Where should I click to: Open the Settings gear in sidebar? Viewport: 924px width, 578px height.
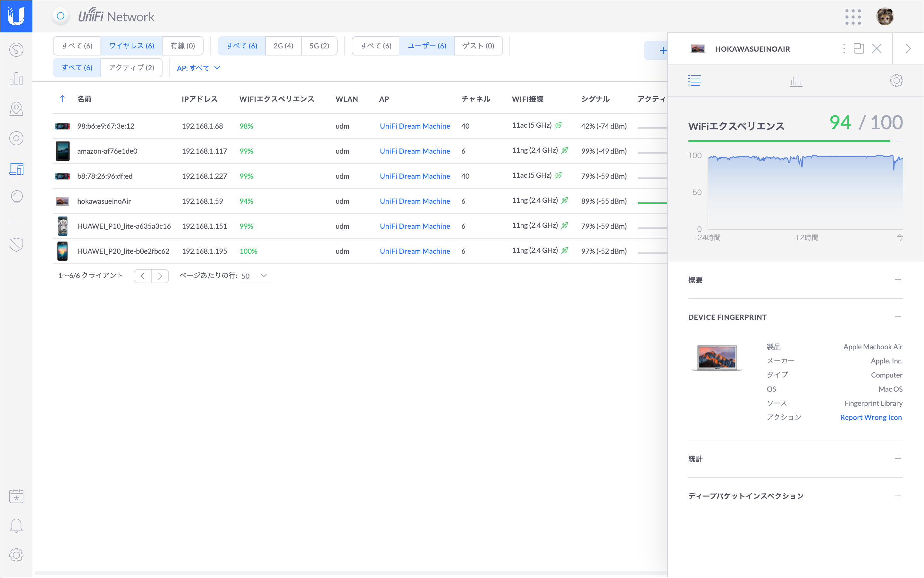pos(16,555)
